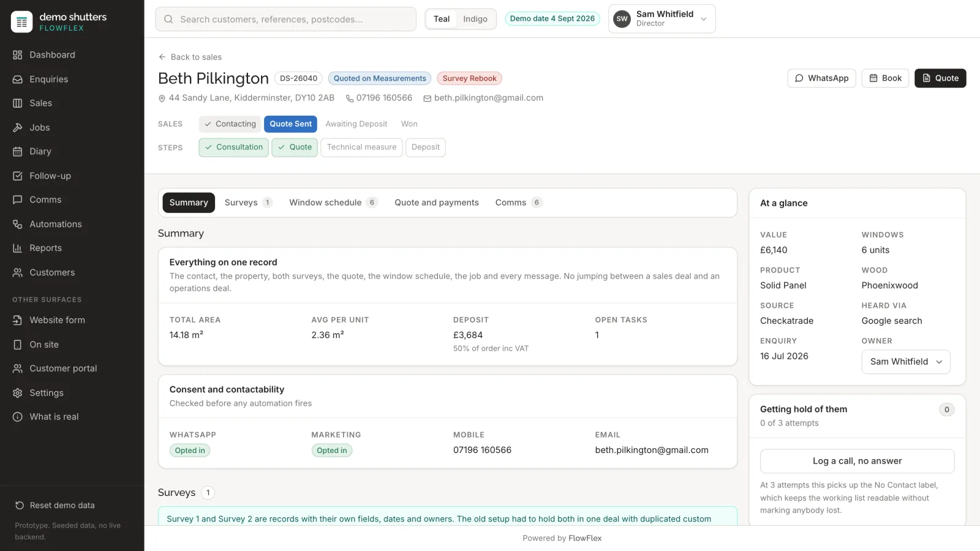
Task: Click the Automations icon
Action: coord(18,225)
